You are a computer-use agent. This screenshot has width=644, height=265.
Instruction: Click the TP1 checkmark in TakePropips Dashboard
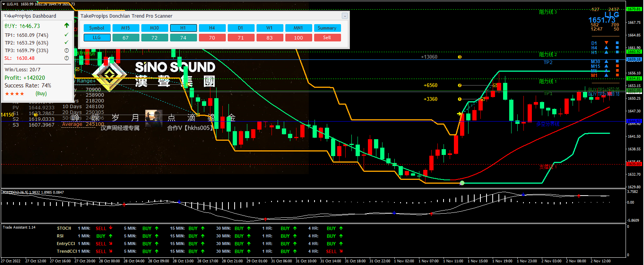pos(66,35)
